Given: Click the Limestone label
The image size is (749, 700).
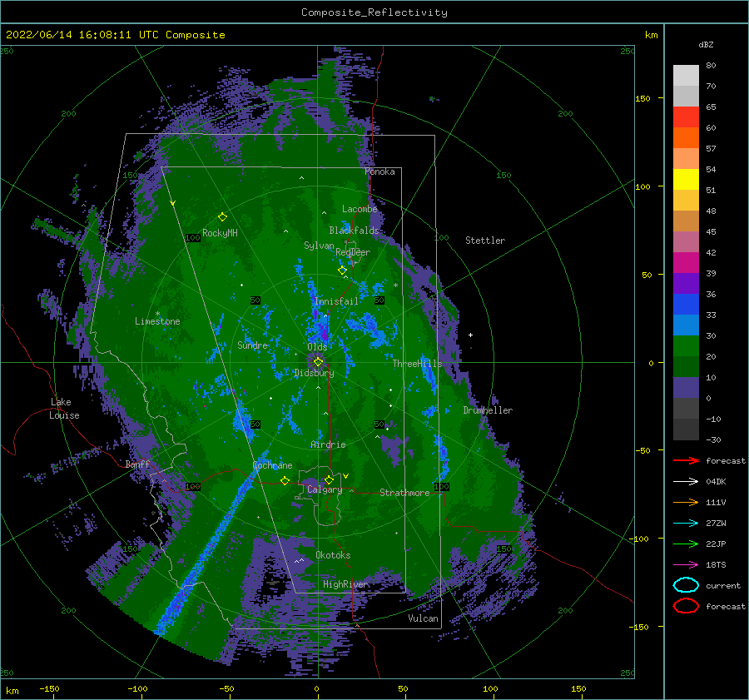Looking at the screenshot, I should tap(157, 321).
